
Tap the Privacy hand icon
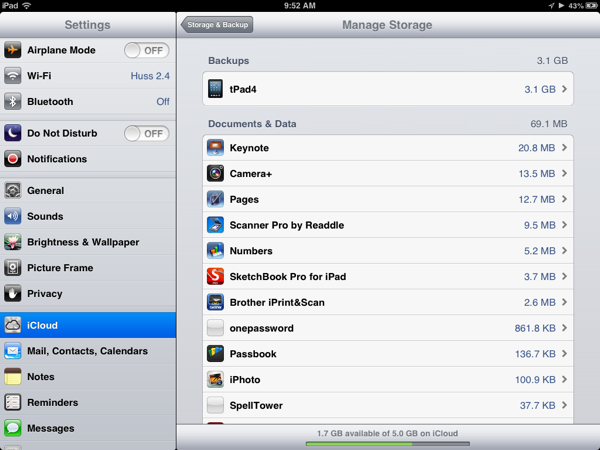click(13, 293)
